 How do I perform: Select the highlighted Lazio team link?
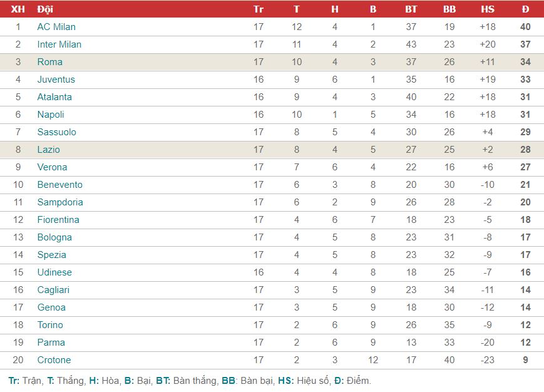(49, 150)
